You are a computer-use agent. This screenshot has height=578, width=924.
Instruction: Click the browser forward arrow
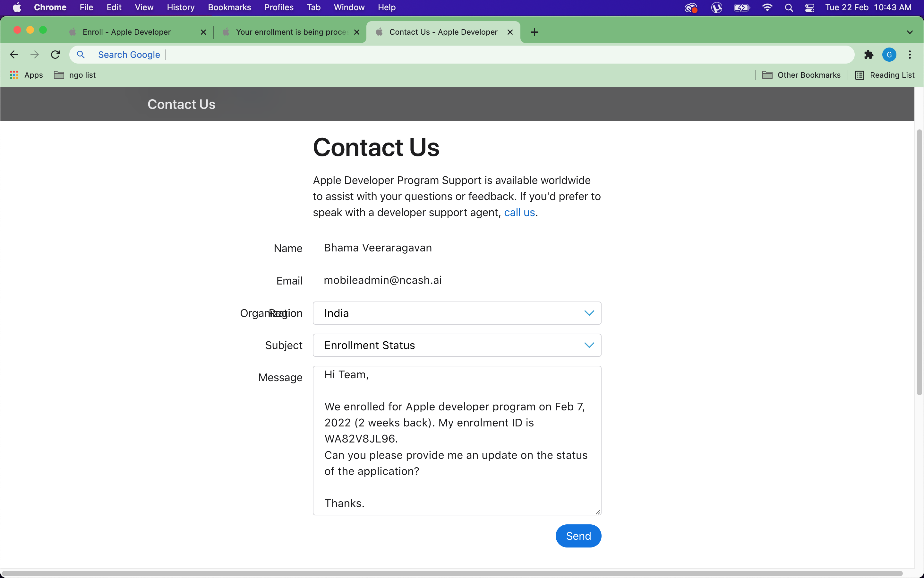tap(35, 55)
